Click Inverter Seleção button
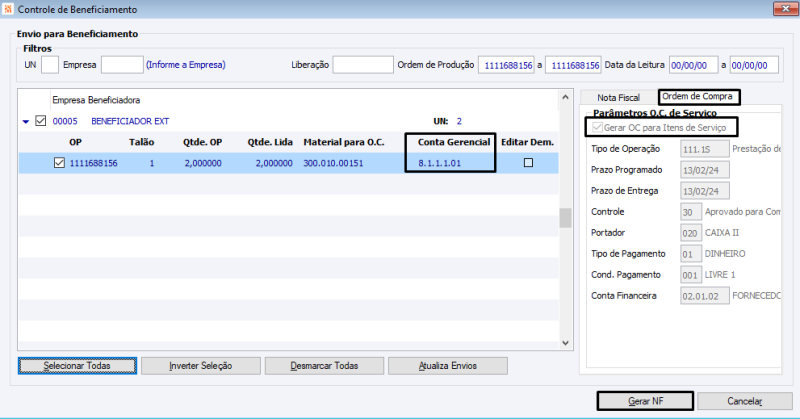This screenshot has height=419, width=800. coord(201,366)
